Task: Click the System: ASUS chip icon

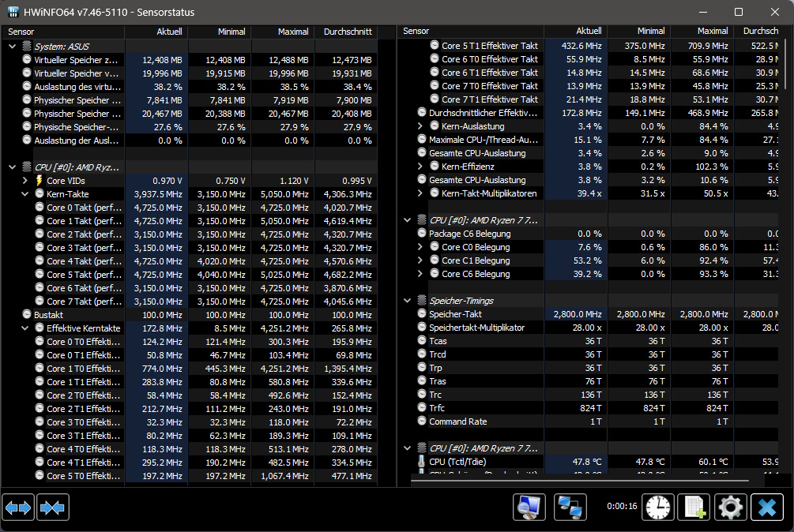Action: (27, 46)
